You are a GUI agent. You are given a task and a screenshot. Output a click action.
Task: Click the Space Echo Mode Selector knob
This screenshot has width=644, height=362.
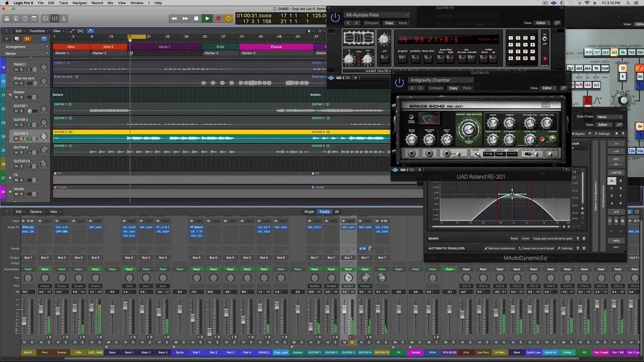pos(468,129)
